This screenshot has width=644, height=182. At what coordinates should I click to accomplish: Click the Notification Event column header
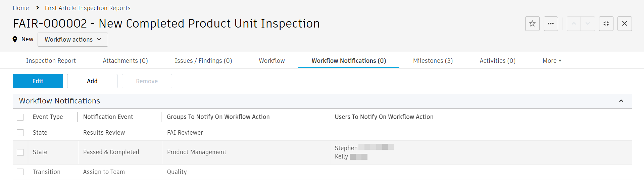[108, 117]
